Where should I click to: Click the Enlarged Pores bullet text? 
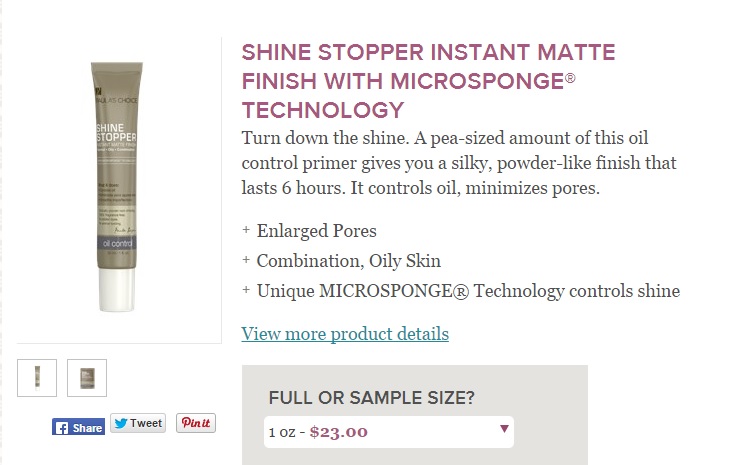click(x=316, y=231)
